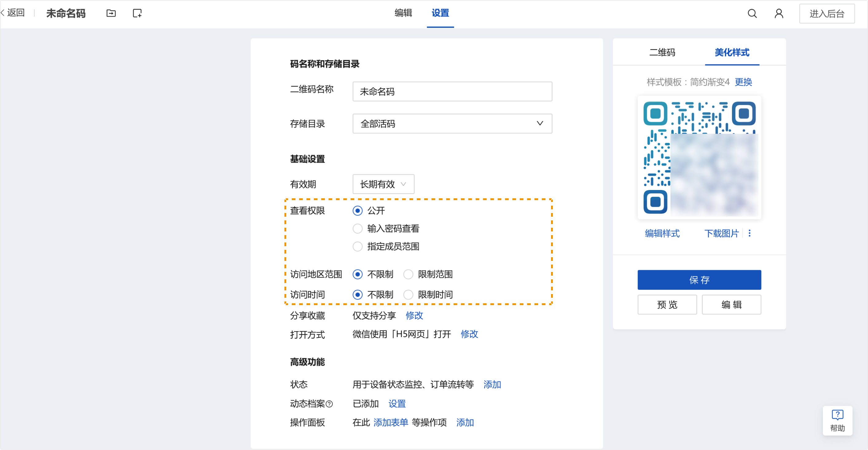Switch to the 设置 tab
This screenshot has width=868, height=450.
click(440, 13)
